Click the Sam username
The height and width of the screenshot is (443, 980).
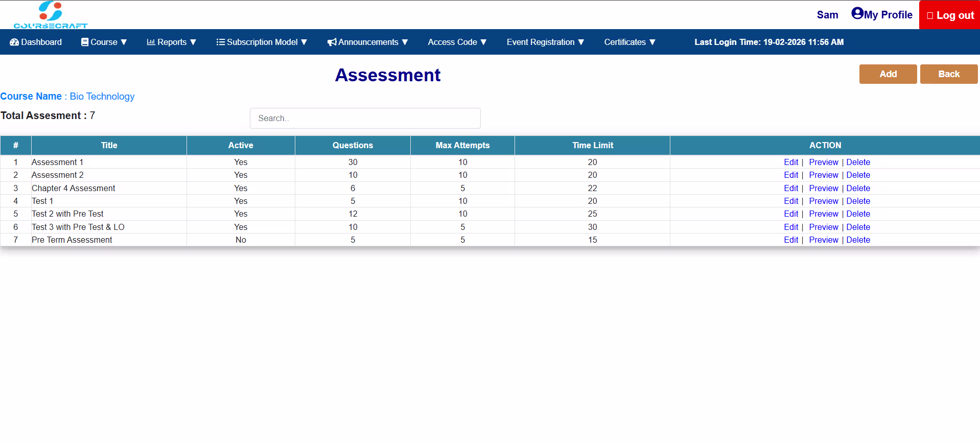pyautogui.click(x=827, y=15)
